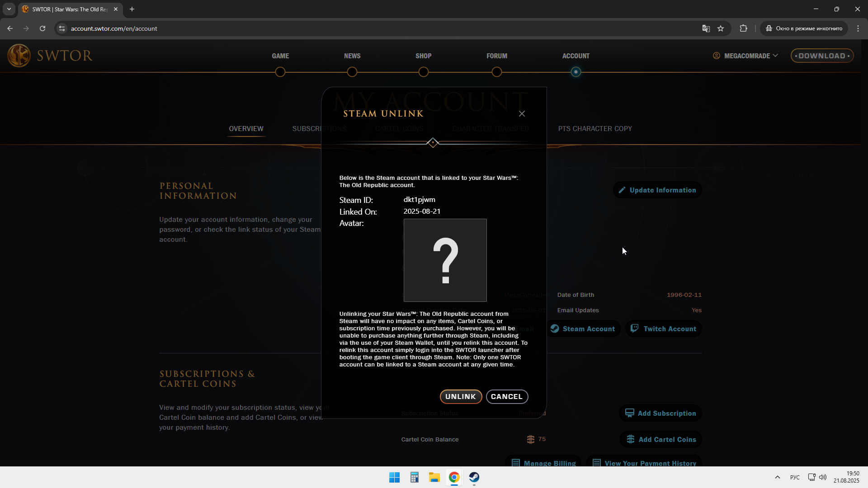Open the SHOP navigation menu

click(424, 56)
